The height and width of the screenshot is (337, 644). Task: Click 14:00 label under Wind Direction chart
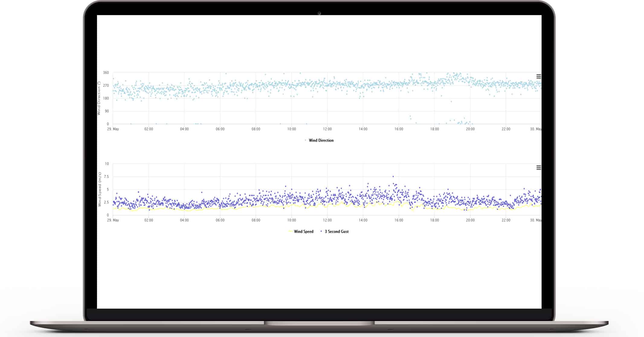coord(363,129)
